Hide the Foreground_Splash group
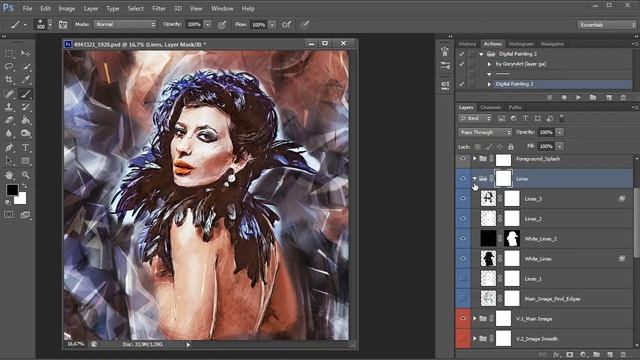The image size is (640, 360). click(463, 159)
